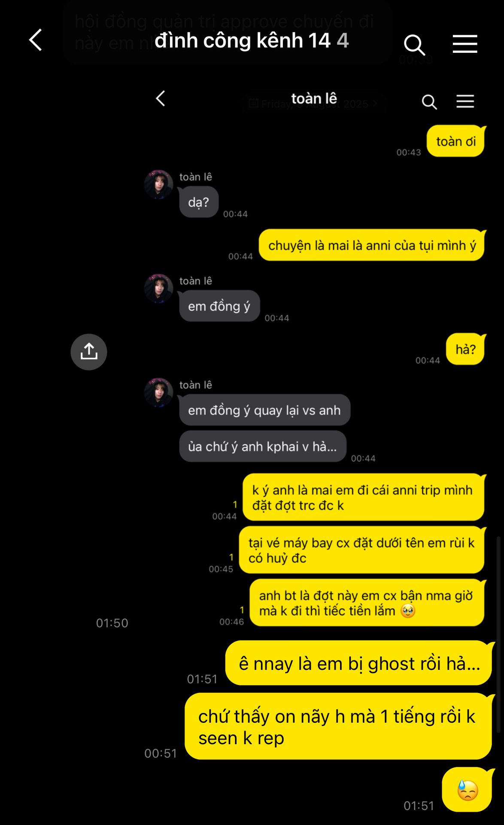Open the menu icon inside toàn lê chat

pos(465,101)
